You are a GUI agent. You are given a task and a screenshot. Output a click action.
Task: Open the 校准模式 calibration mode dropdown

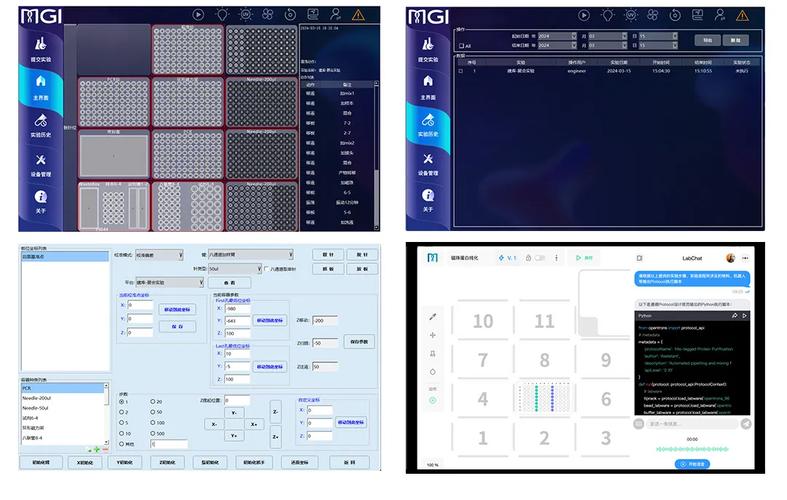coord(159,254)
